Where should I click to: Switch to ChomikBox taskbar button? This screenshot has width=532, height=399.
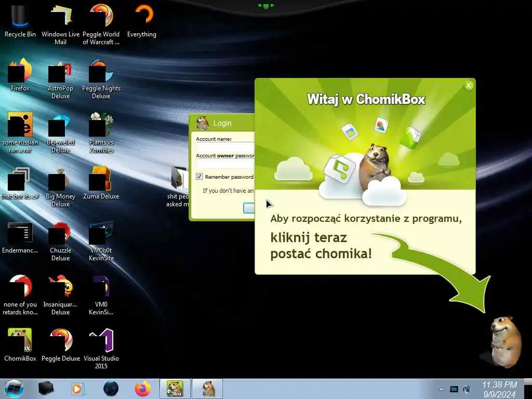(x=175, y=389)
